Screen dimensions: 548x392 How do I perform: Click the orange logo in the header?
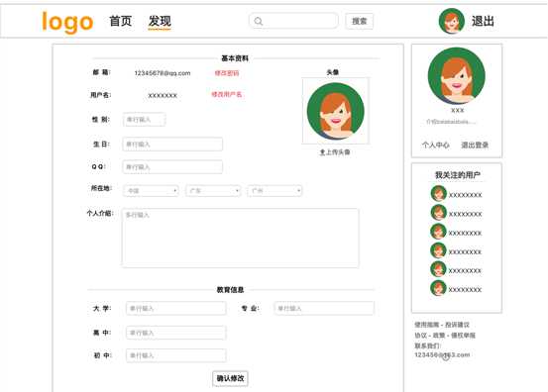pyautogui.click(x=67, y=22)
